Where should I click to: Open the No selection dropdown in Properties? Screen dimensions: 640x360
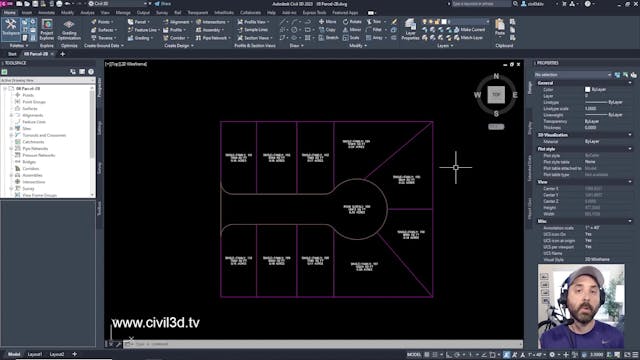tap(573, 75)
